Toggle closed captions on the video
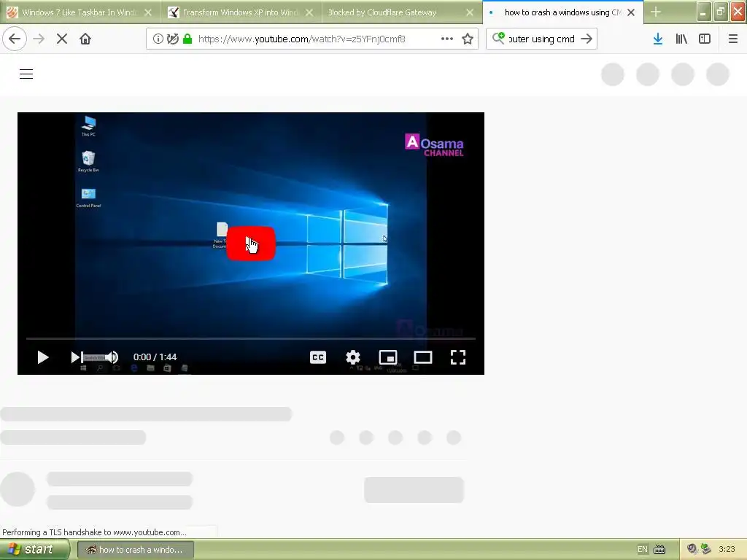This screenshot has height=560, width=747. click(318, 357)
